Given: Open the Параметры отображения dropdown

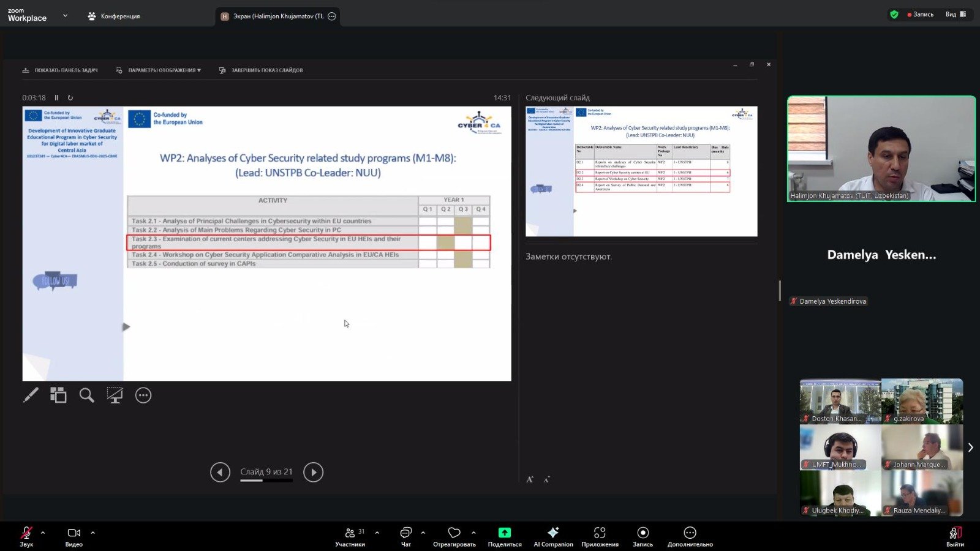Looking at the screenshot, I should pyautogui.click(x=159, y=70).
